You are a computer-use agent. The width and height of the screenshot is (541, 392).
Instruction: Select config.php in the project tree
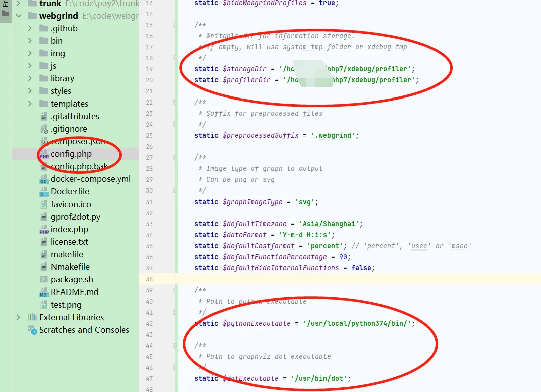pos(71,154)
